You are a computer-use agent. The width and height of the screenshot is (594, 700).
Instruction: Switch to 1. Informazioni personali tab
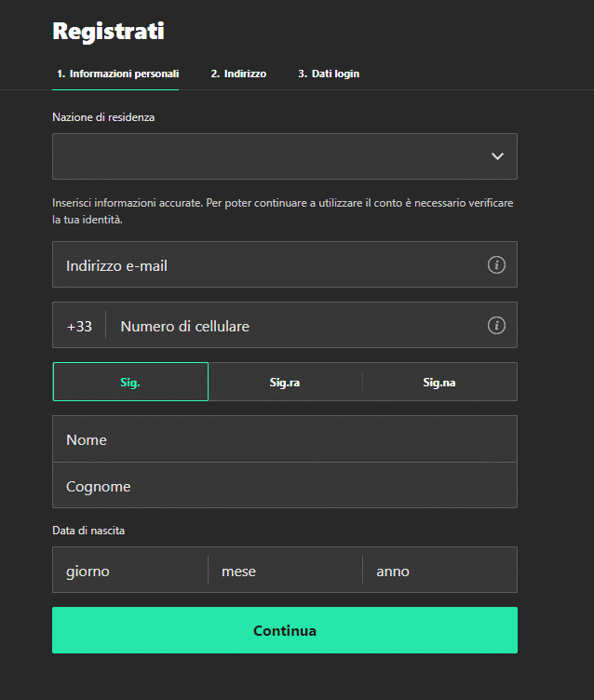point(118,74)
